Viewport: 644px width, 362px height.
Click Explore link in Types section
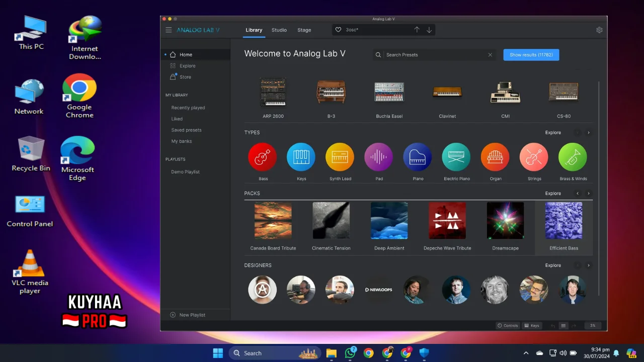click(x=553, y=133)
